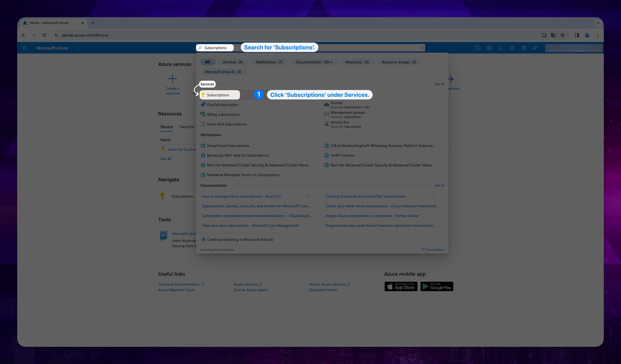Image resolution: width=621 pixels, height=364 pixels.
Task: Reload the page in the browser
Action: (44, 35)
